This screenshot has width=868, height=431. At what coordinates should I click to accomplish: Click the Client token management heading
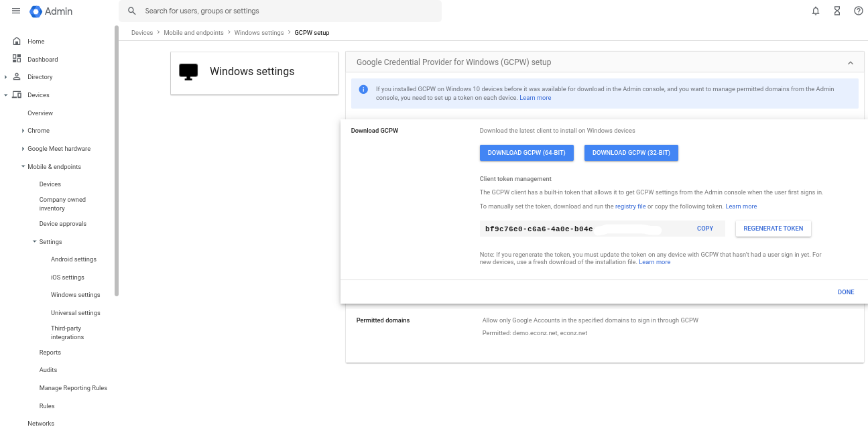click(x=515, y=179)
